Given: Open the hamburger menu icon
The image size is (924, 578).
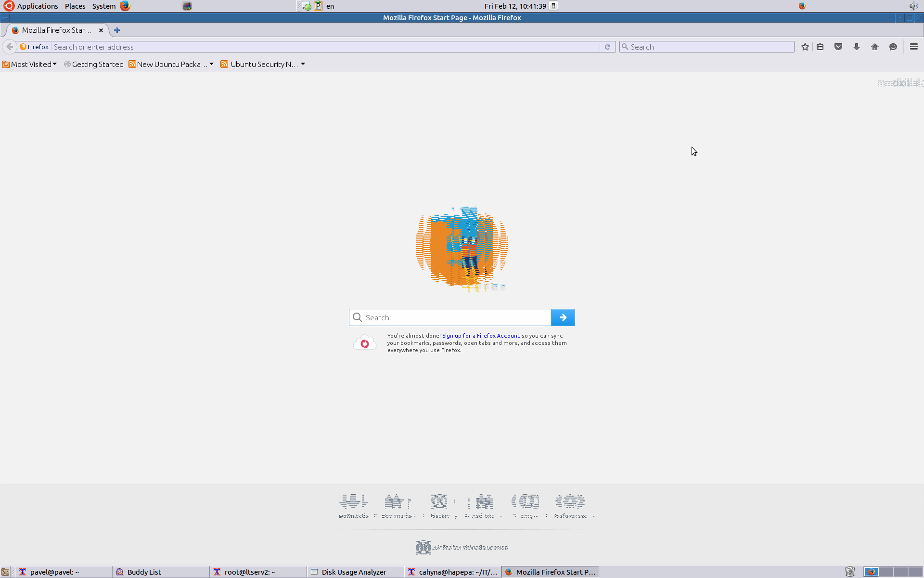Looking at the screenshot, I should pos(913,47).
